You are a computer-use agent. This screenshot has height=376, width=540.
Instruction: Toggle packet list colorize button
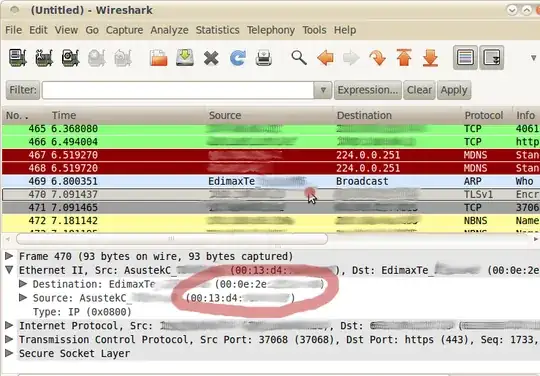click(465, 57)
